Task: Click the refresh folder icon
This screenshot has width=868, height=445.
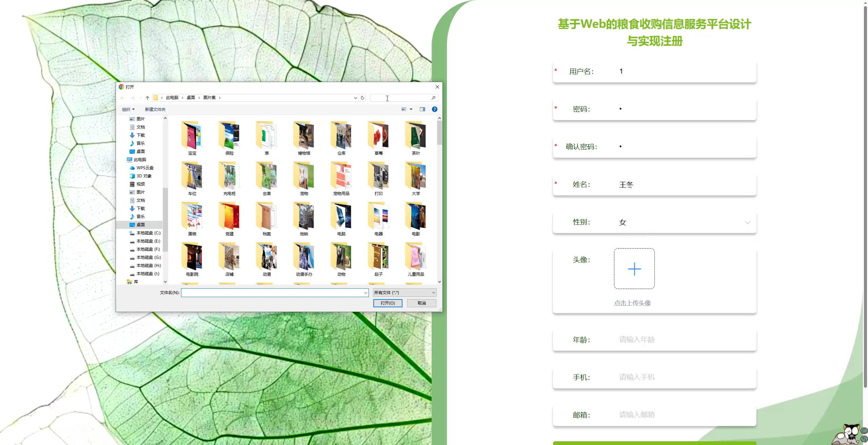Action: (x=362, y=98)
